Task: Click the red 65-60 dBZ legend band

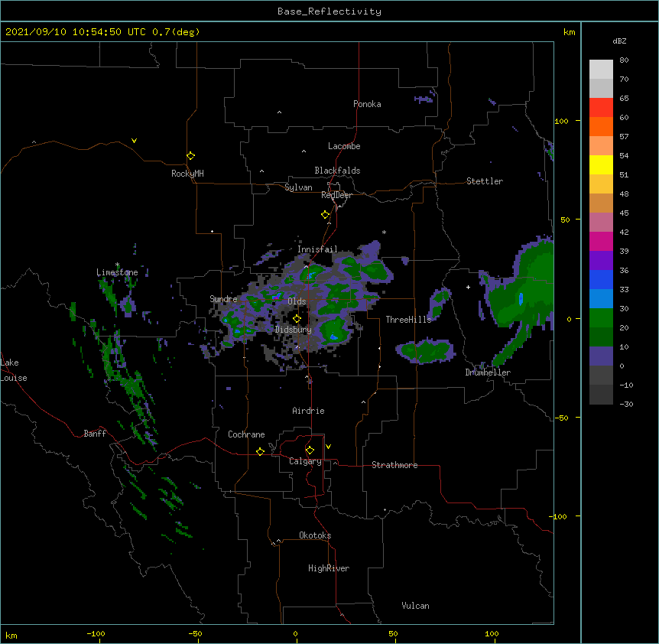Action: [x=601, y=107]
